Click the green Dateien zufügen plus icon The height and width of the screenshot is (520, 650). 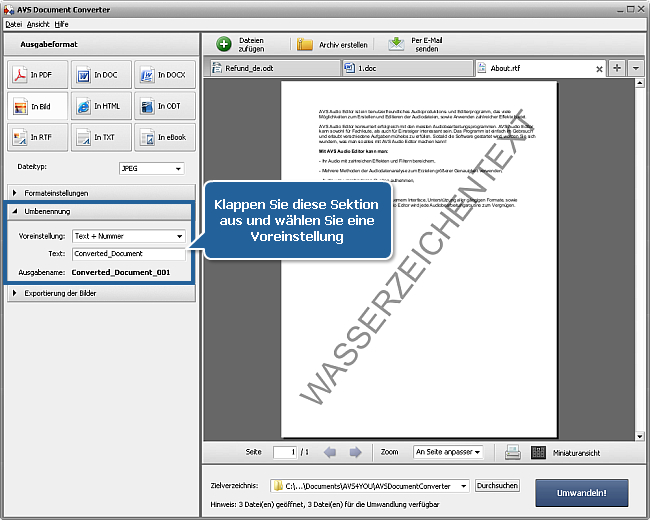[x=224, y=44]
